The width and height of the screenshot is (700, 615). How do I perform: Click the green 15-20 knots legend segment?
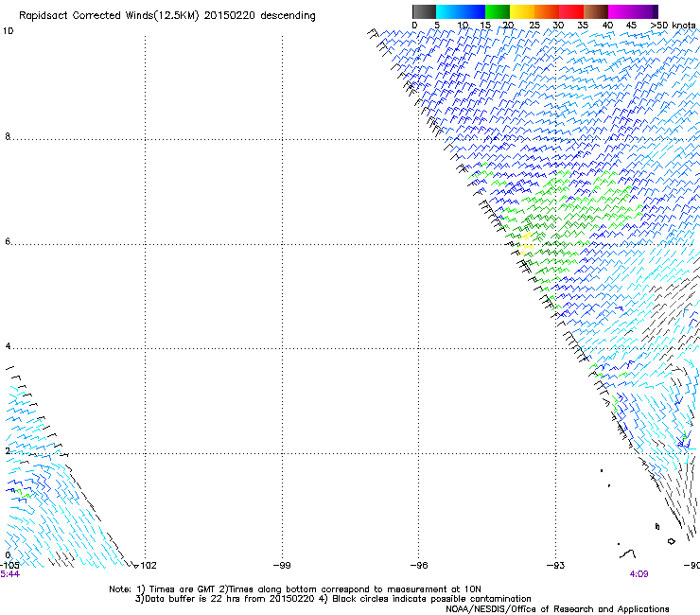point(498,11)
